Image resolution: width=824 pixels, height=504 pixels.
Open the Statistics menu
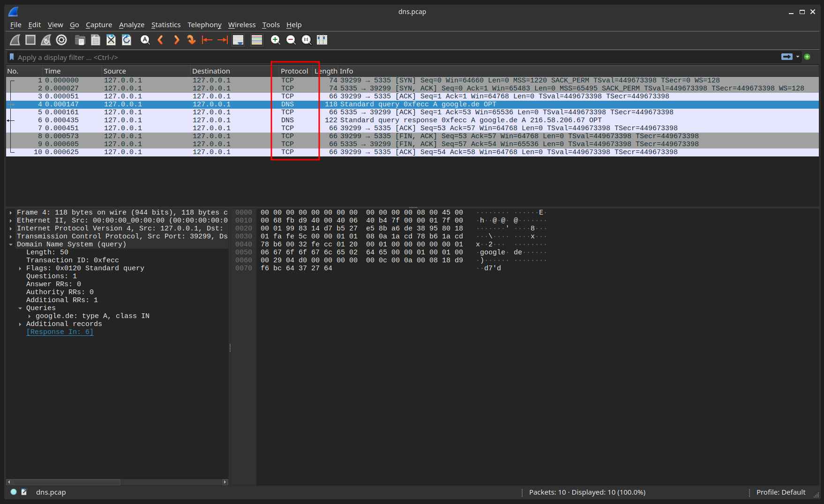pos(165,25)
